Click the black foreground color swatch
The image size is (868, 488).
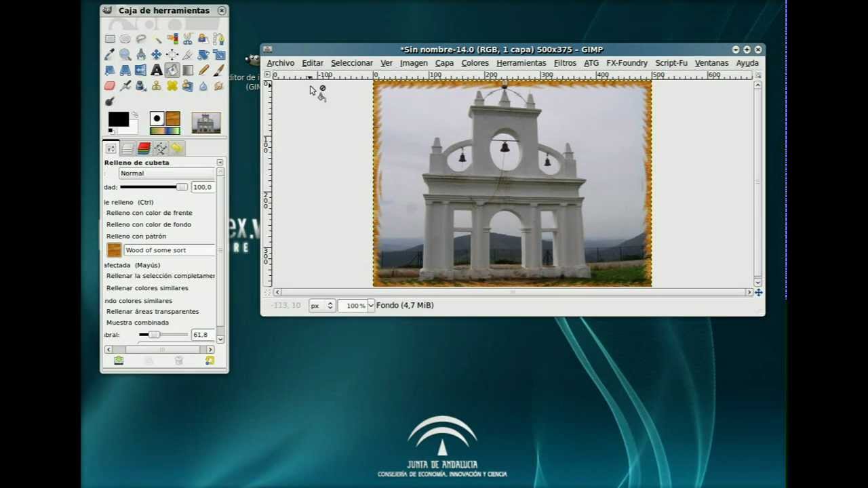pos(118,119)
